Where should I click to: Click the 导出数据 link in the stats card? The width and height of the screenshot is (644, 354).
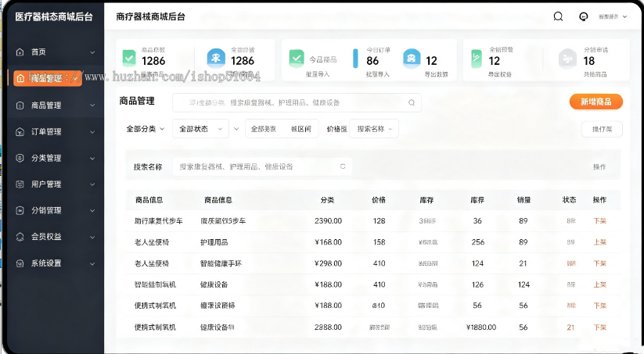pyautogui.click(x=436, y=74)
